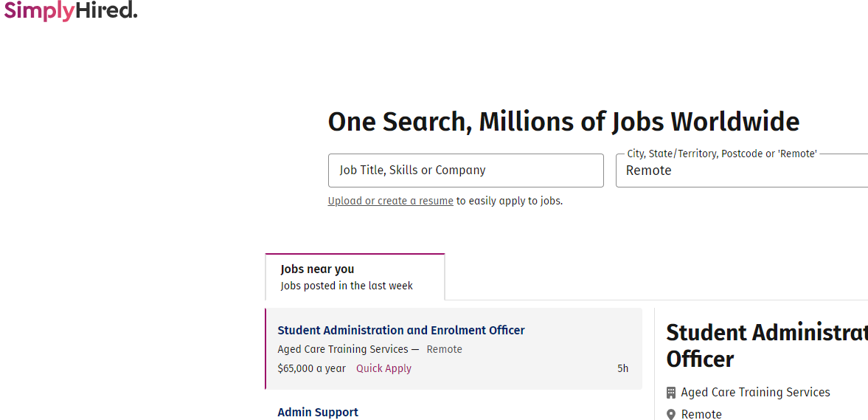Click the SimplyHired logo
This screenshot has height=420, width=868.
pyautogui.click(x=71, y=10)
